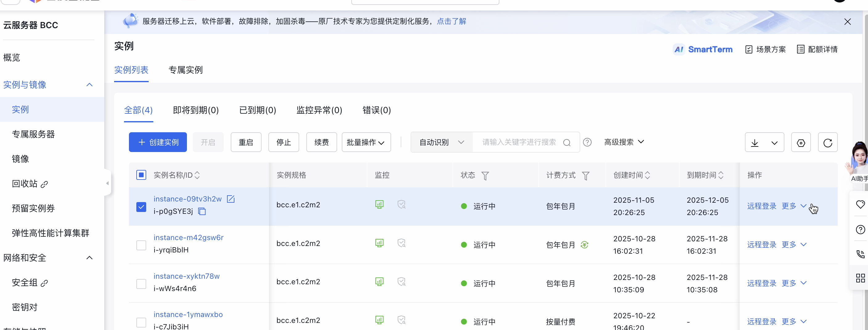Open the SmartTerm AI terminal
The width and height of the screenshot is (868, 330).
[703, 49]
